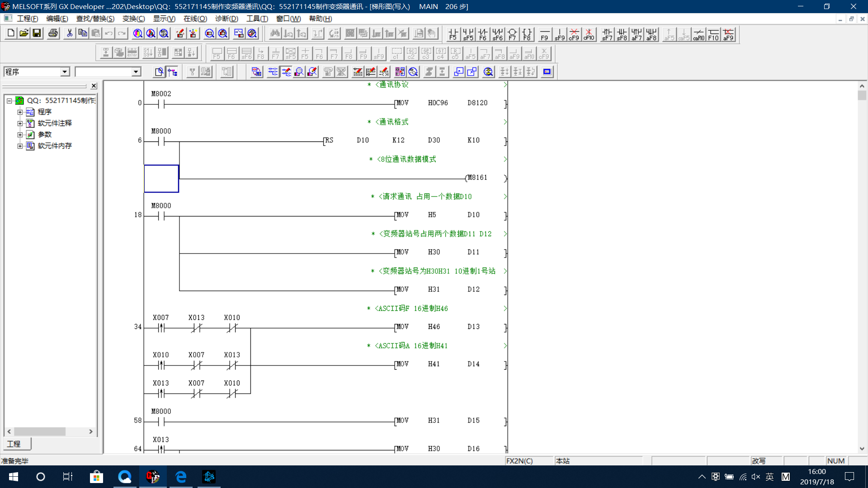Toggle ladder read mode button
The width and height of the screenshot is (868, 488).
point(273,72)
